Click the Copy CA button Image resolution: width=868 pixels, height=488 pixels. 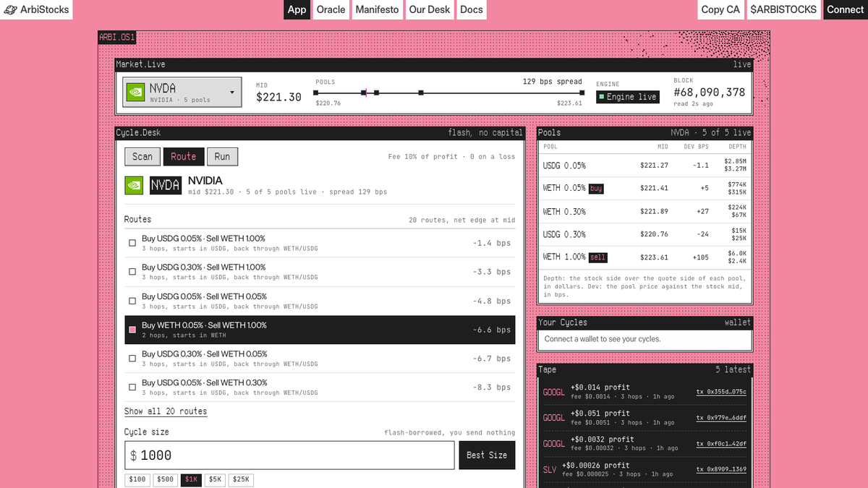coord(721,9)
